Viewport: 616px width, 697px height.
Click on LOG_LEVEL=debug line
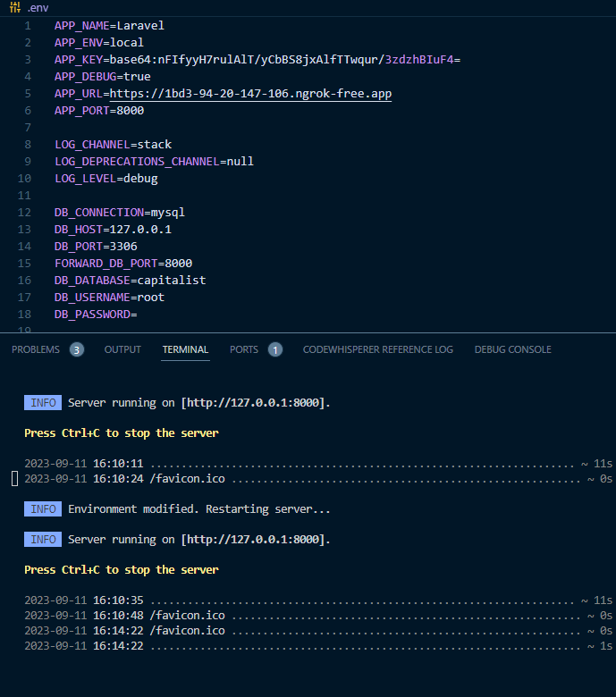point(105,179)
